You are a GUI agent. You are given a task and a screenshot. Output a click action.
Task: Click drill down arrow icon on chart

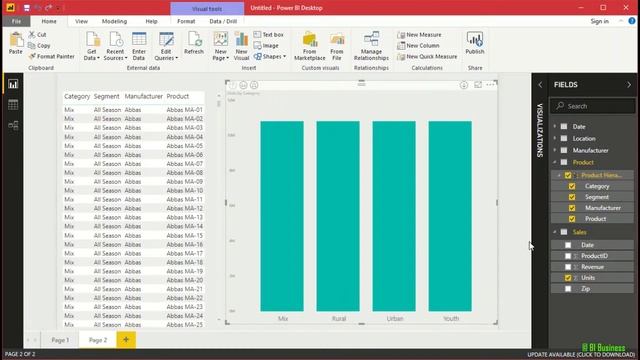[x=464, y=85]
